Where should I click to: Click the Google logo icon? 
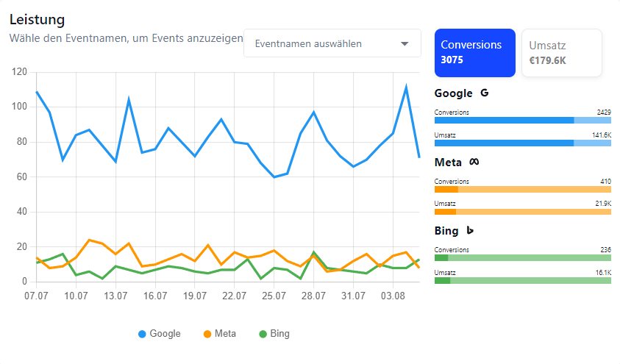pos(484,93)
